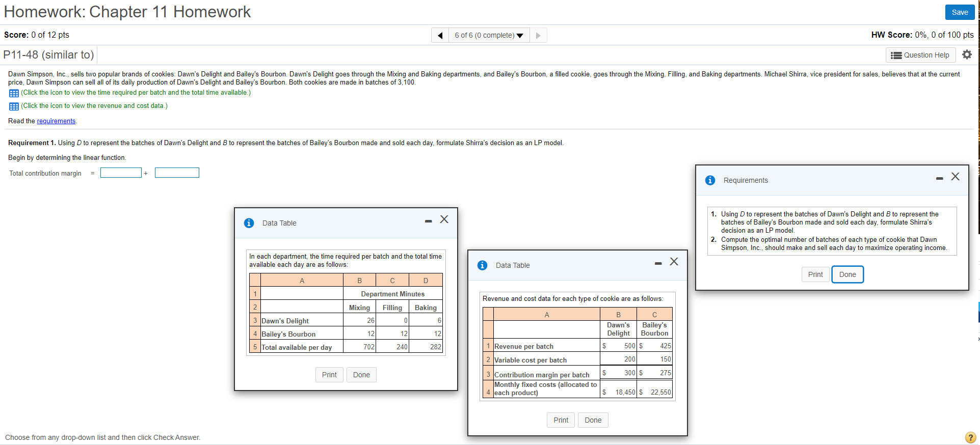Viewport: 980px width, 445px height.
Task: Close the Requirements dialog
Action: (x=955, y=176)
